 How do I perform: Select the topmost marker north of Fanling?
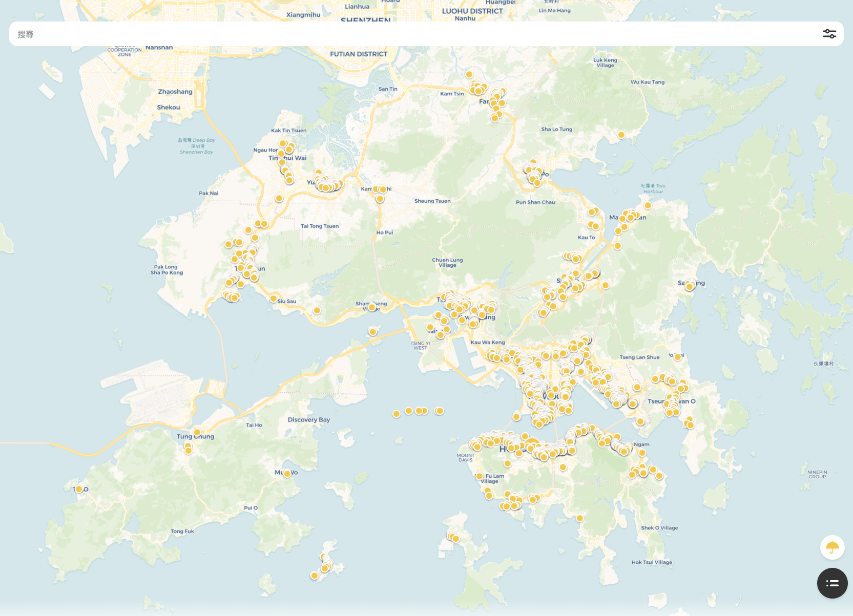click(469, 75)
